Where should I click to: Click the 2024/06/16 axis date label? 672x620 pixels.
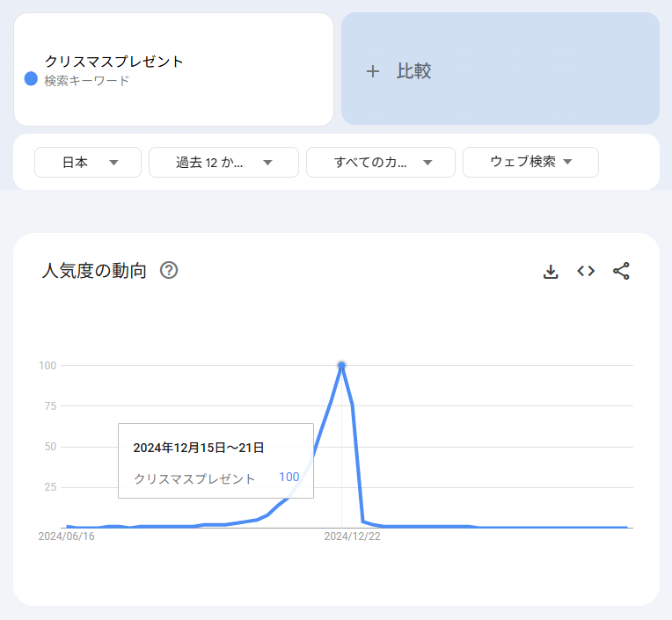tap(67, 536)
